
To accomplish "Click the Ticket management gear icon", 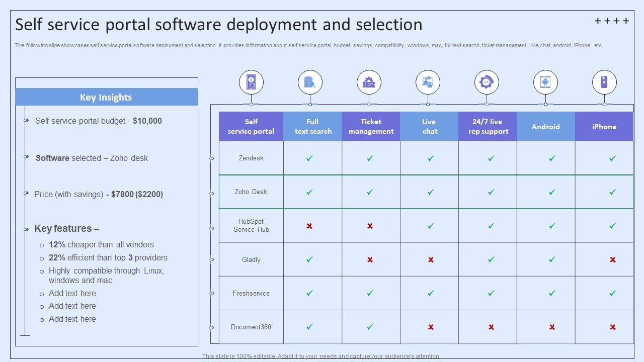I will 369,82.
